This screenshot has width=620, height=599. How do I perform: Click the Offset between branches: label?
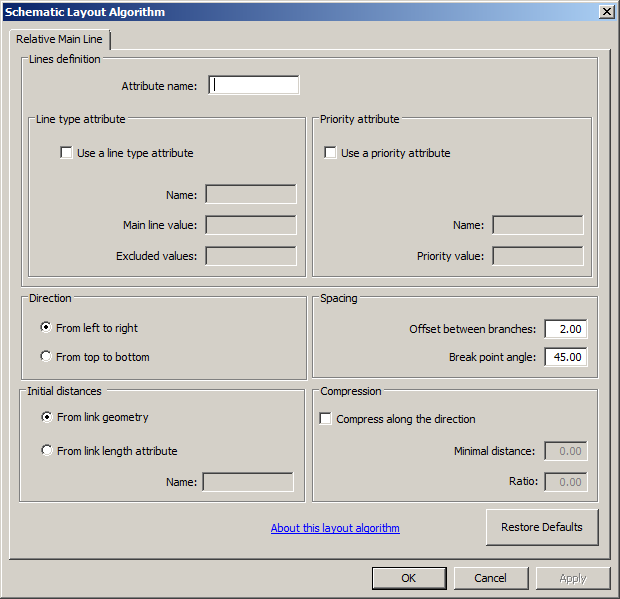[473, 329]
